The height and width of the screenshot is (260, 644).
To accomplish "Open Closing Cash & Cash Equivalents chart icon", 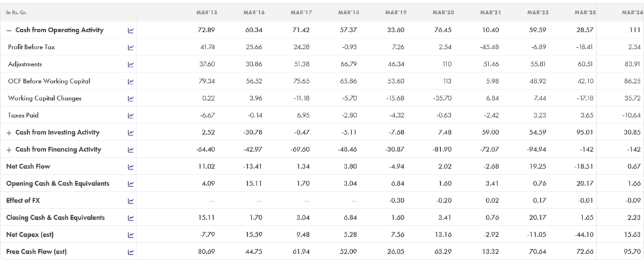I will 131,218.
